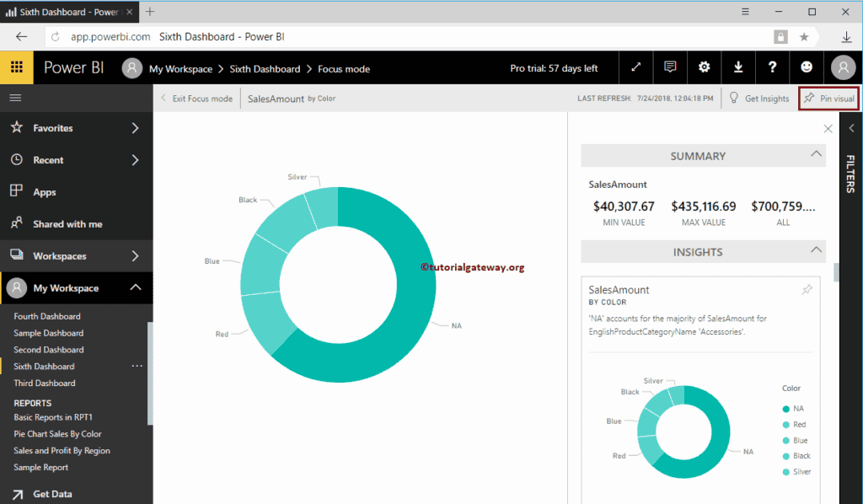
Task: Click Exit Focus mode
Action: pos(196,99)
